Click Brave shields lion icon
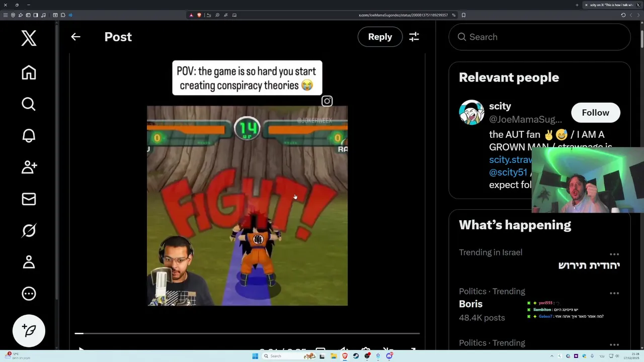Viewport: 644px width, 362px height. click(x=199, y=15)
